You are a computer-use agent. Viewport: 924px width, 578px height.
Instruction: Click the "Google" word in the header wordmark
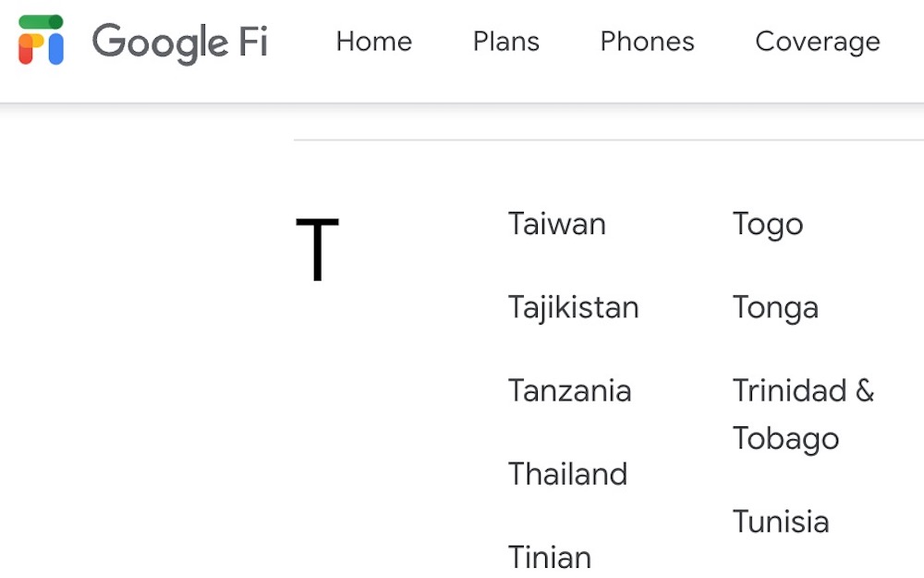(159, 42)
